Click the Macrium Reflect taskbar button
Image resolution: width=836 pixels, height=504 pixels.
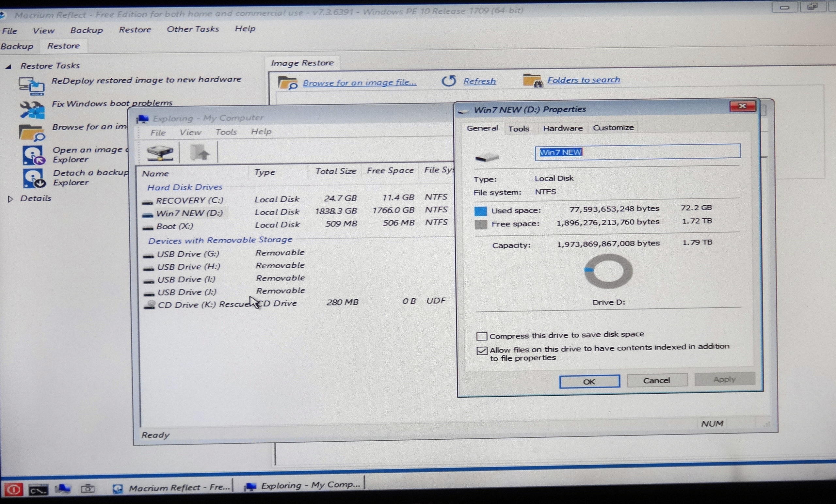172,487
